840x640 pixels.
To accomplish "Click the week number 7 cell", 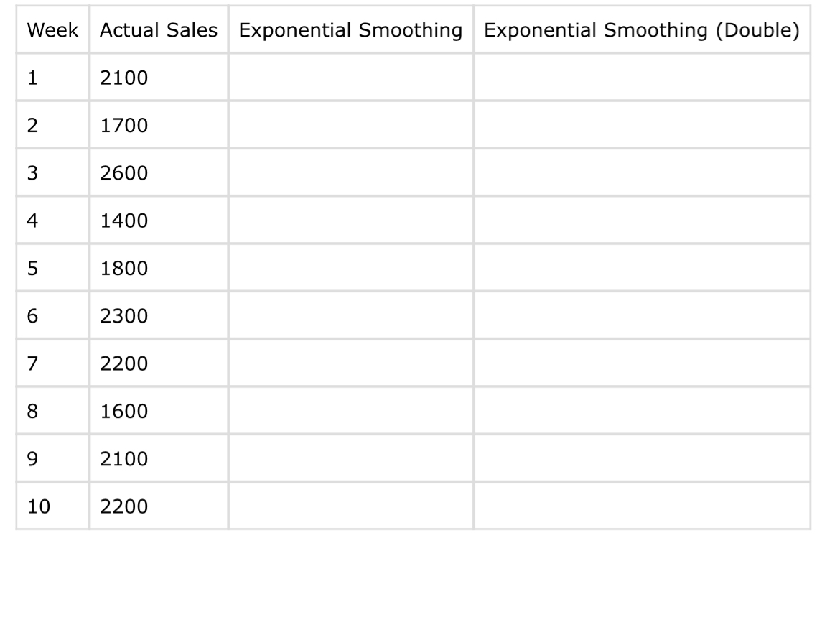I will coord(52,363).
